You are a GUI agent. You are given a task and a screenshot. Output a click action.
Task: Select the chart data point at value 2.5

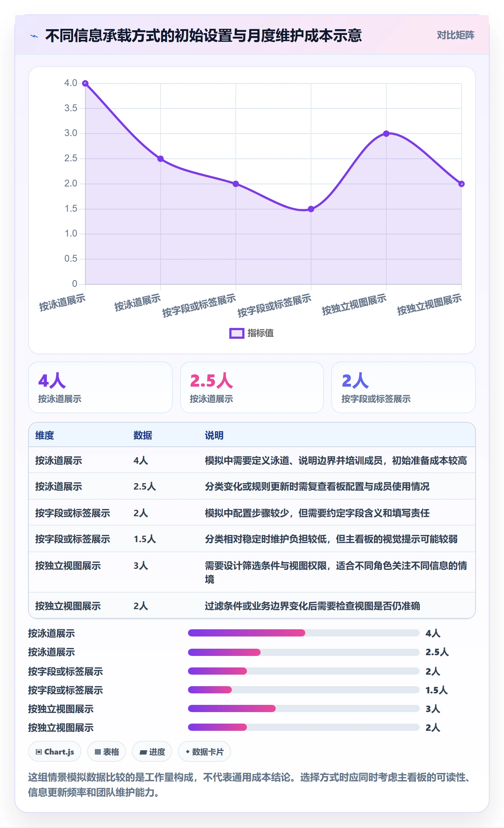(161, 159)
